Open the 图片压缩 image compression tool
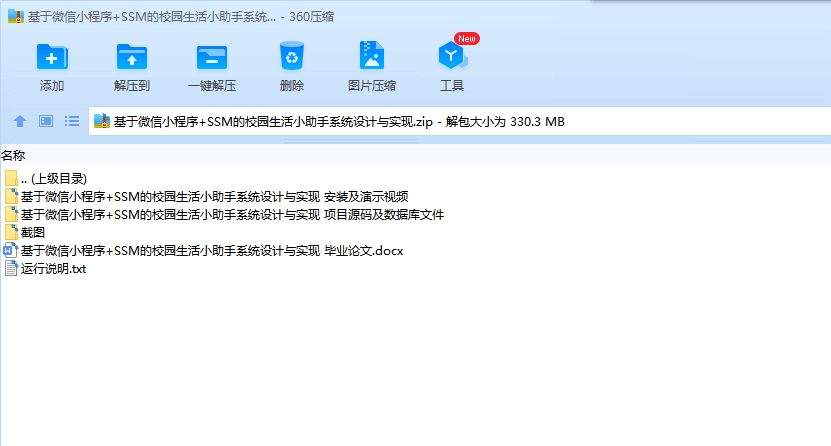The height and width of the screenshot is (446, 831). (372, 55)
